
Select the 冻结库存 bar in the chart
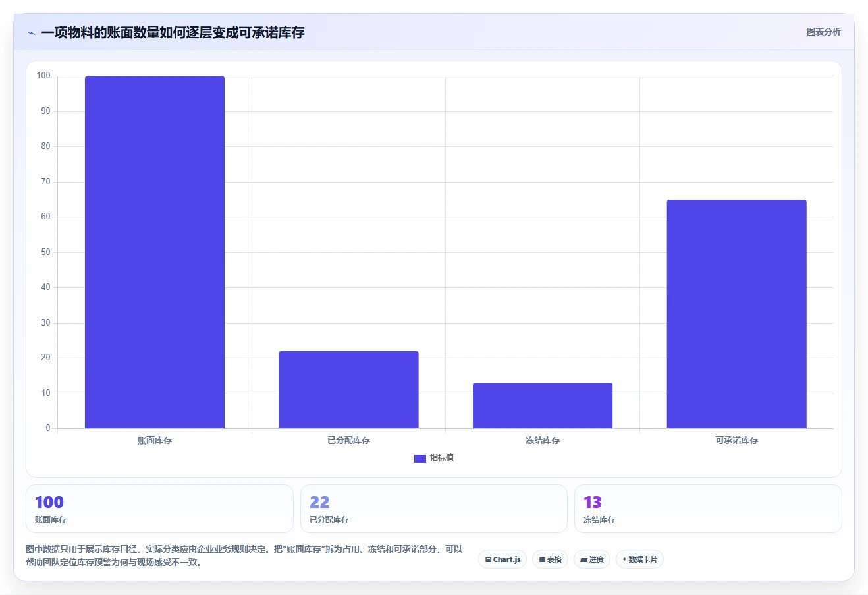point(543,405)
